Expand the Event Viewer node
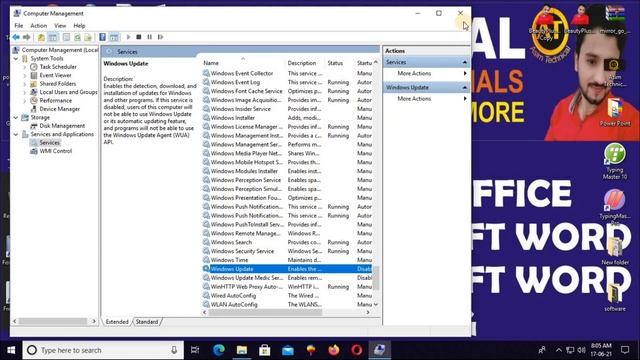The width and height of the screenshot is (640, 360). pyautogui.click(x=24, y=75)
